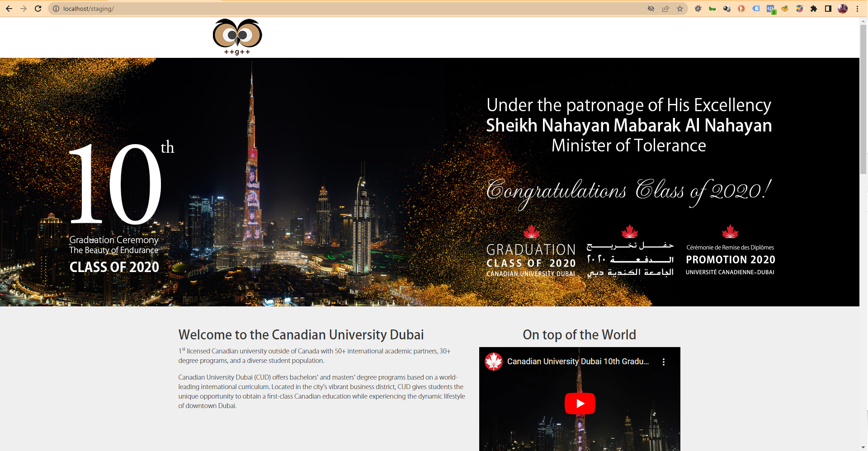Open the code extension with badge 3
The width and height of the screenshot is (868, 451).
tap(771, 9)
